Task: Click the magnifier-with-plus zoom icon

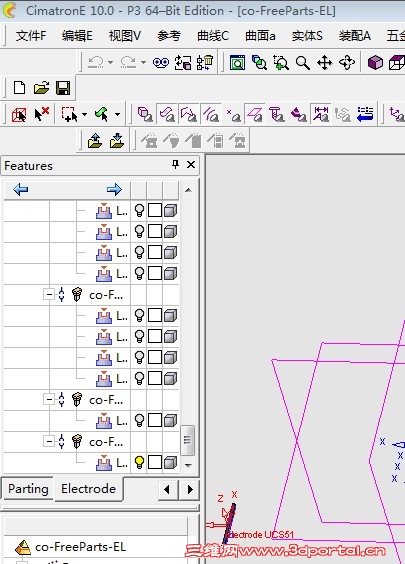Action: (281, 63)
